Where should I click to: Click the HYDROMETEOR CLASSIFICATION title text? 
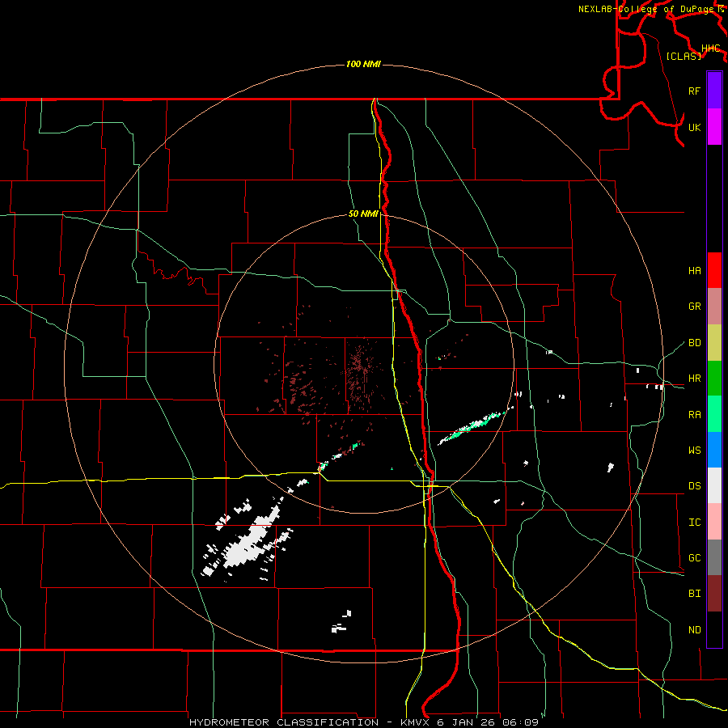(x=284, y=722)
